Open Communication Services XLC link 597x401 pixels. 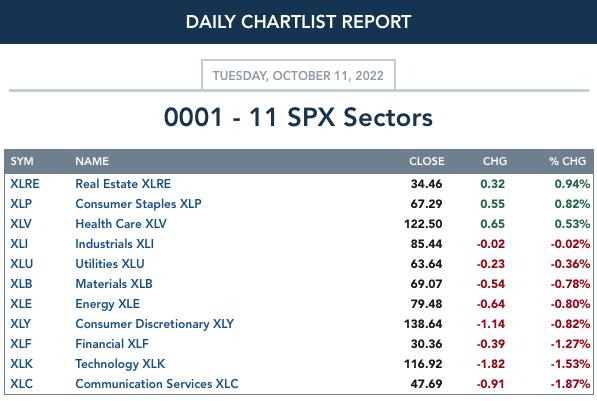(157, 384)
